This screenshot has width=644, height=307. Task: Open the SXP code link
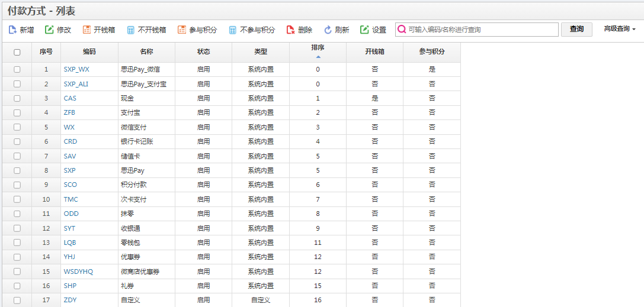(x=70, y=170)
